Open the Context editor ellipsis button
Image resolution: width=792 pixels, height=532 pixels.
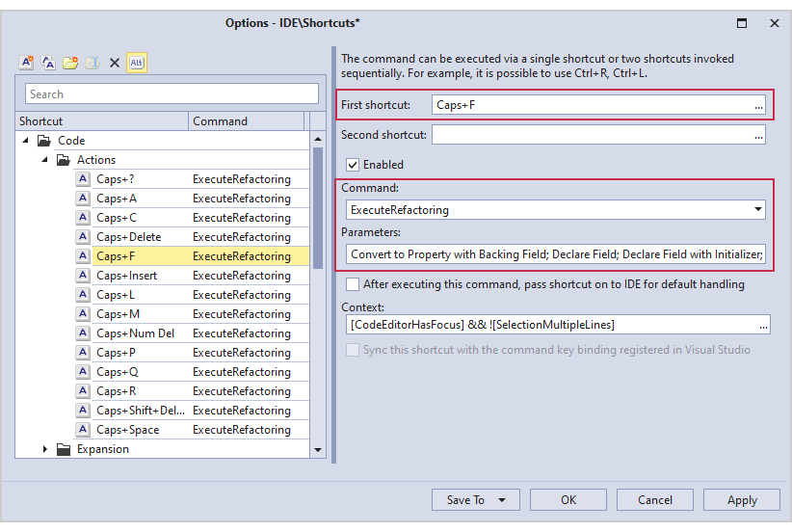coord(763,325)
